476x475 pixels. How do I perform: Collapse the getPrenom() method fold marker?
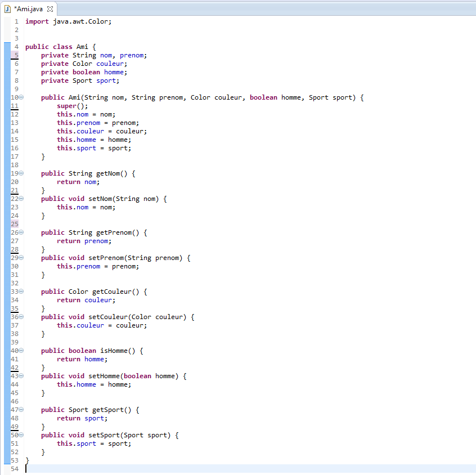(x=21, y=233)
